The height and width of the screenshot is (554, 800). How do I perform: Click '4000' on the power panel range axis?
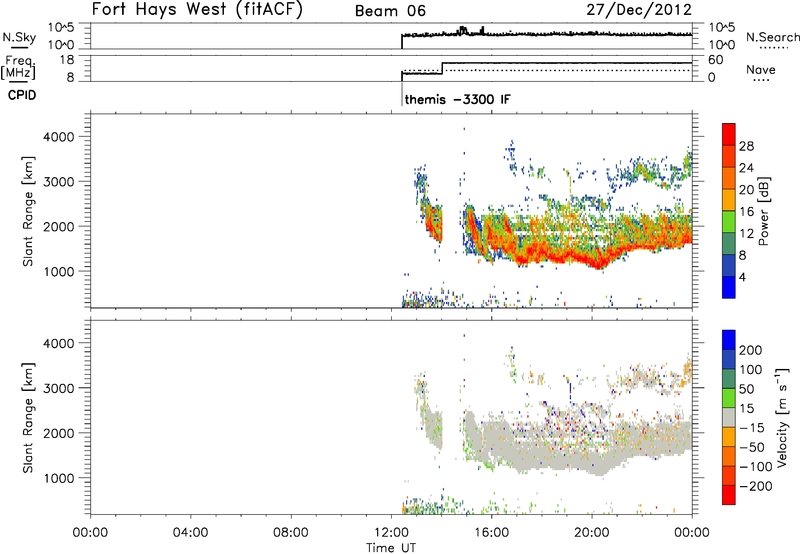click(59, 137)
